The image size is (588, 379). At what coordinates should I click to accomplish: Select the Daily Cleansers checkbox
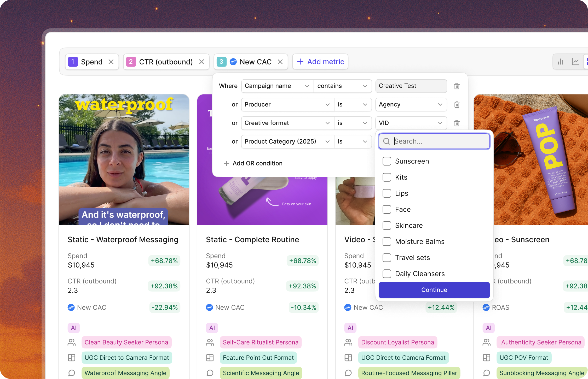pyautogui.click(x=387, y=274)
